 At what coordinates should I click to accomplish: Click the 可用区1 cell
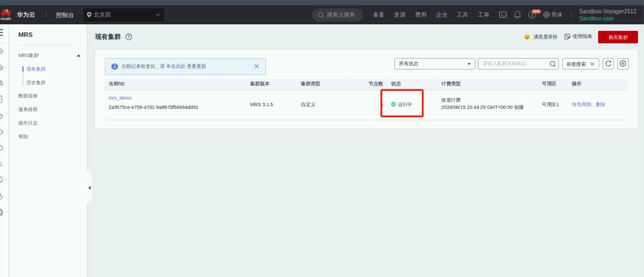(550, 105)
